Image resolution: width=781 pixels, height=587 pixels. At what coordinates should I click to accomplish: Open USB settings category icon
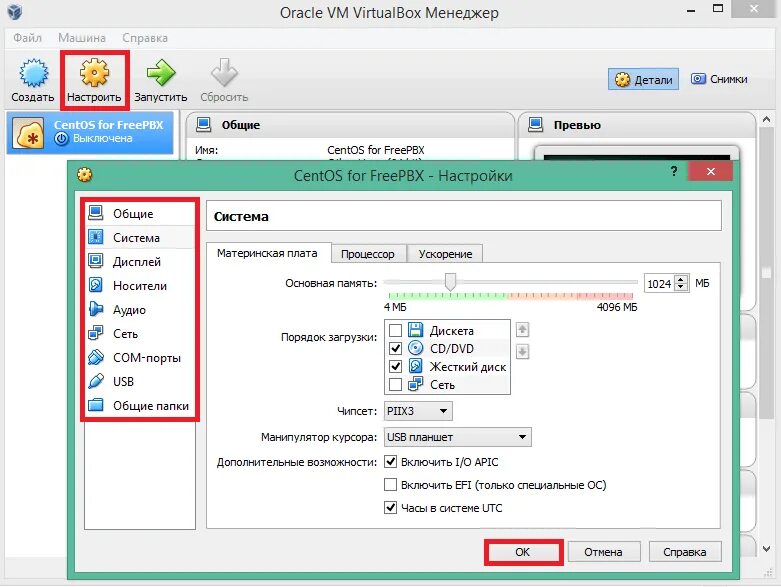pyautogui.click(x=96, y=381)
